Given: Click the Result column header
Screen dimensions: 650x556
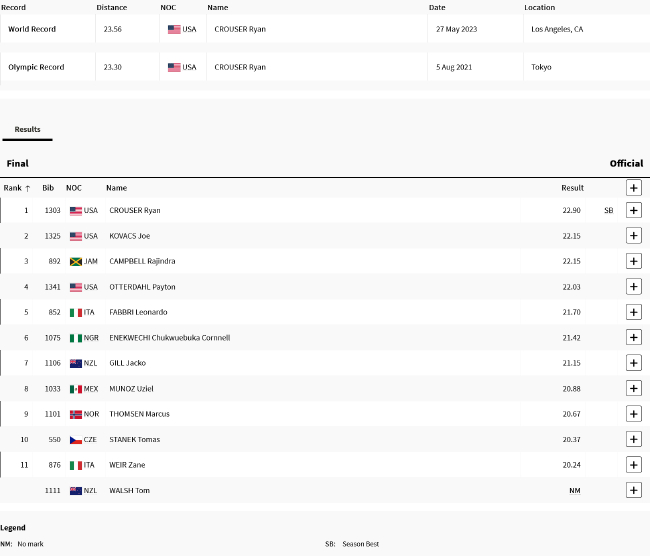Looking at the screenshot, I should point(572,188).
